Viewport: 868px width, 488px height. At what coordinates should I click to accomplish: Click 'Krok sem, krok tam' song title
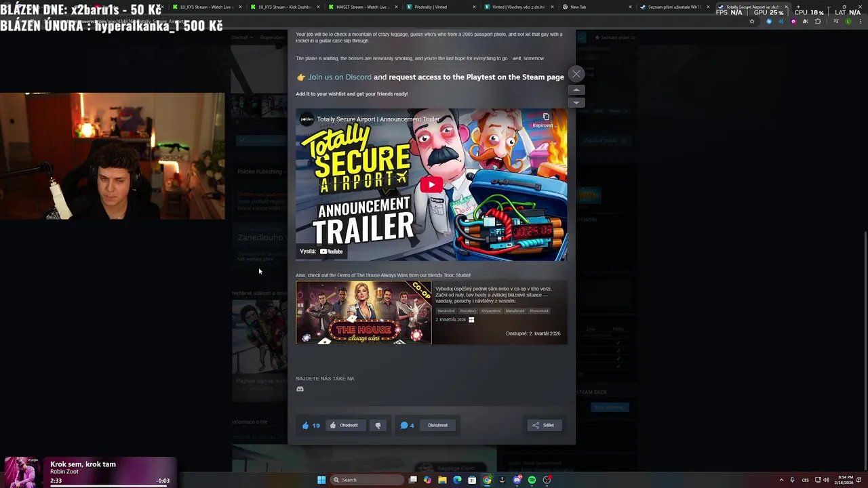point(83,464)
